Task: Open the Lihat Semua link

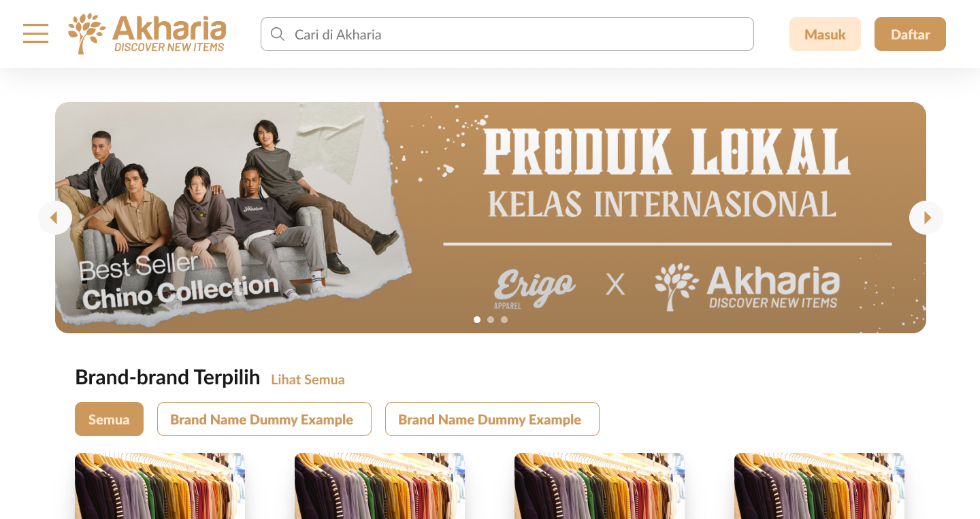Action: pyautogui.click(x=308, y=380)
